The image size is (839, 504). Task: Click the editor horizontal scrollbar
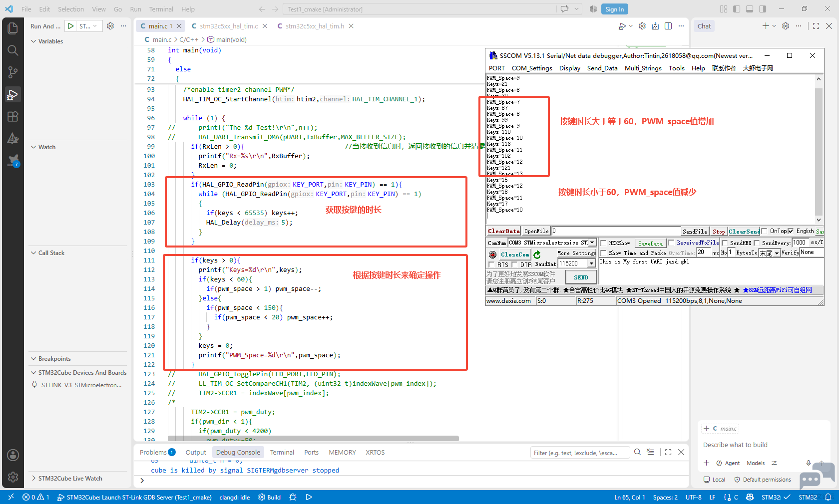313,439
